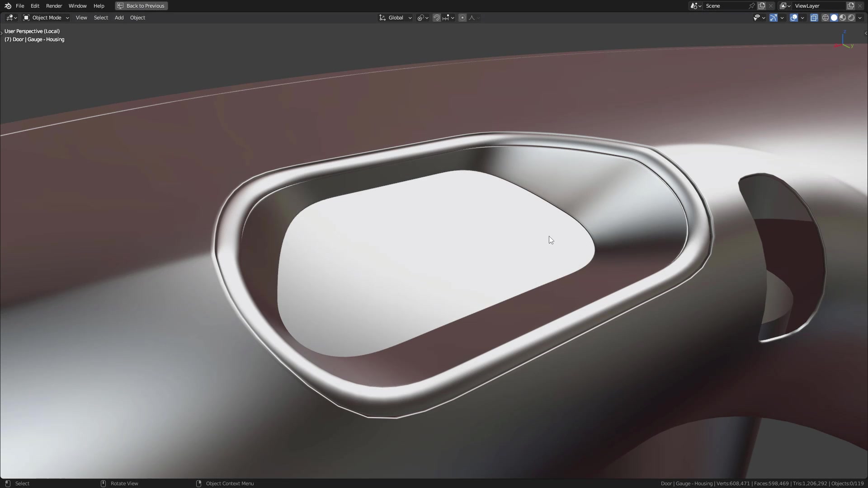Screen dimensions: 868x488
Task: Toggle the snap magnet icon
Action: click(437, 18)
